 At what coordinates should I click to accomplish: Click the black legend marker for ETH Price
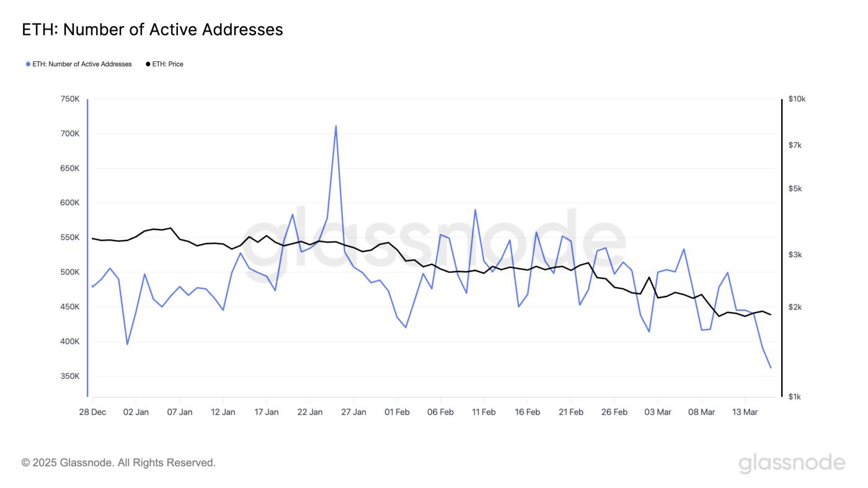point(148,64)
